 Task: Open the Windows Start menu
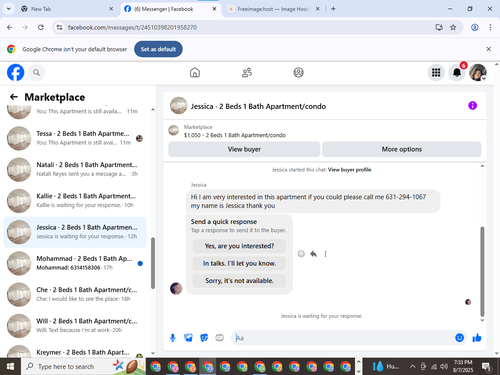[x=10, y=366]
